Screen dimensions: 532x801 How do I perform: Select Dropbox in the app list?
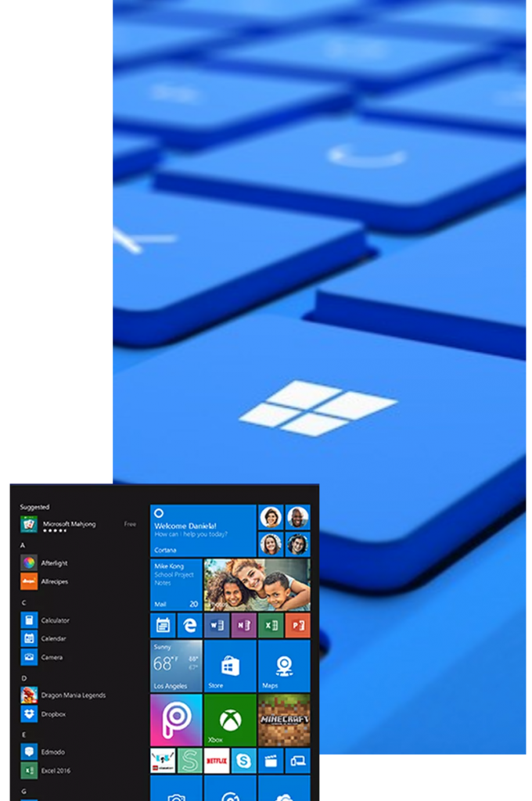point(53,714)
